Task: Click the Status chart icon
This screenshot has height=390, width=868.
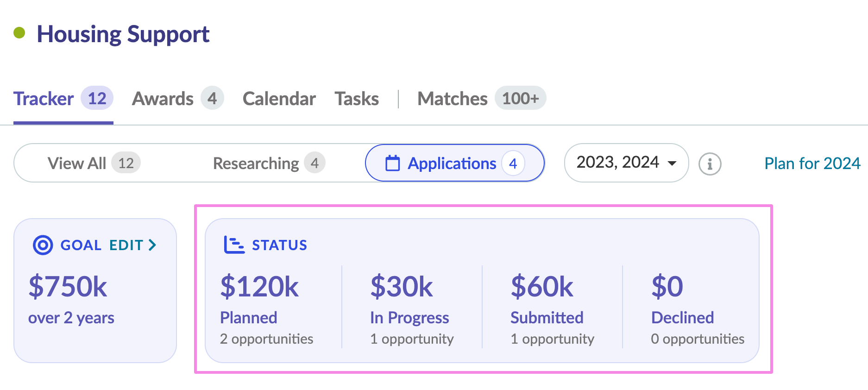Action: click(x=234, y=245)
